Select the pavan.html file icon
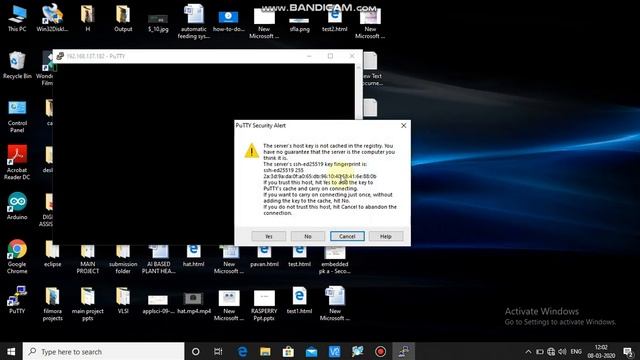This screenshot has height=360, width=640. click(x=264, y=256)
